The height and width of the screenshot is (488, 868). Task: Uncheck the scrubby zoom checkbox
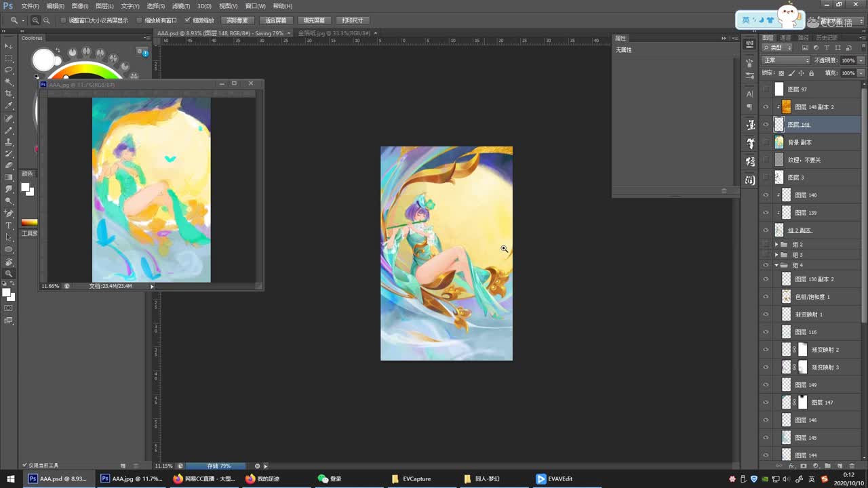(188, 20)
